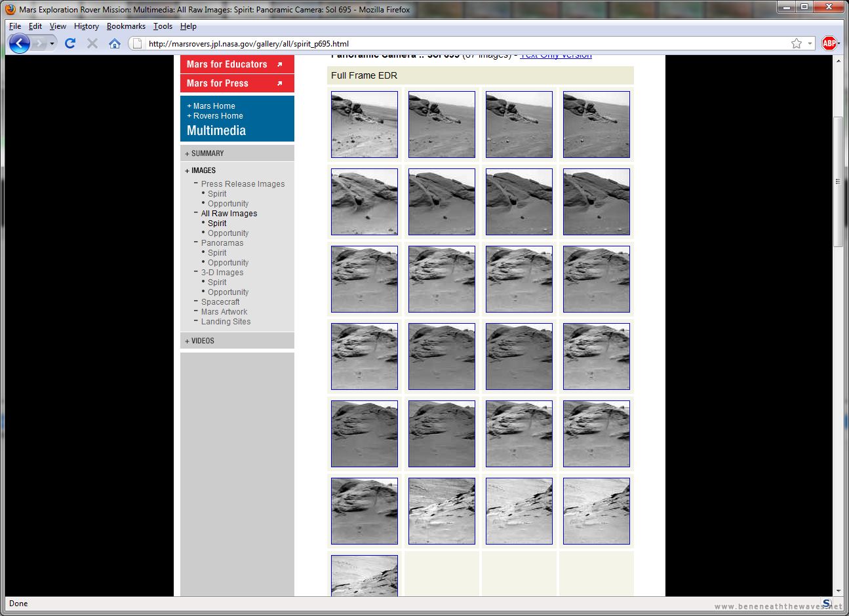The width and height of the screenshot is (849, 616).
Task: Open the Mars Artwork link
Action: pyautogui.click(x=224, y=312)
